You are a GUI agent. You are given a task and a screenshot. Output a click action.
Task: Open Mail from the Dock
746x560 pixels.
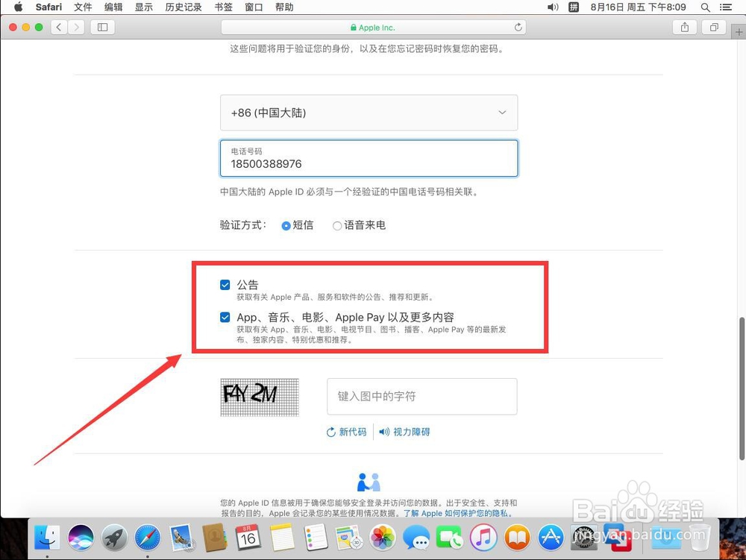pos(181,537)
